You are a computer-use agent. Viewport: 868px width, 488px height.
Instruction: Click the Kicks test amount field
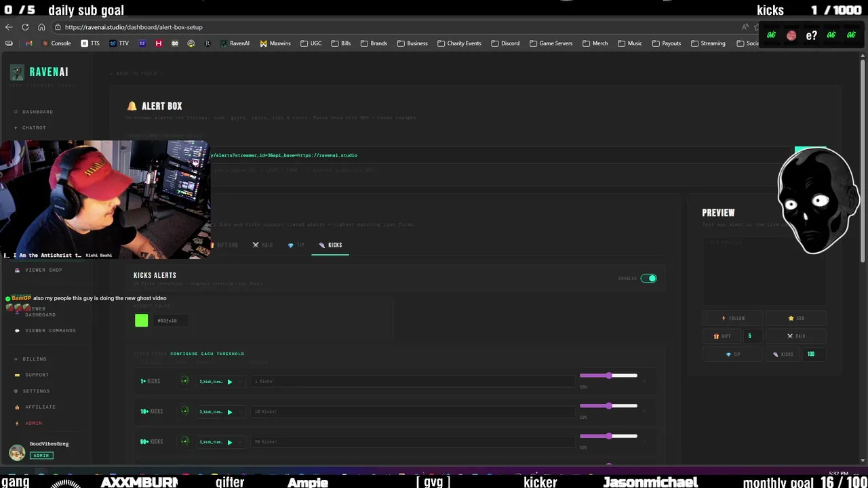pos(813,354)
